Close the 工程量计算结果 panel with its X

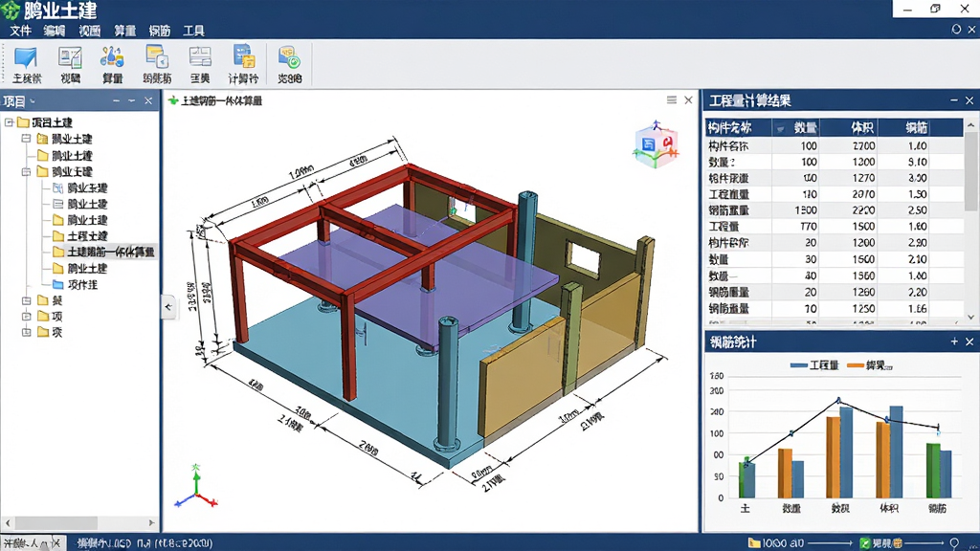pyautogui.click(x=969, y=99)
